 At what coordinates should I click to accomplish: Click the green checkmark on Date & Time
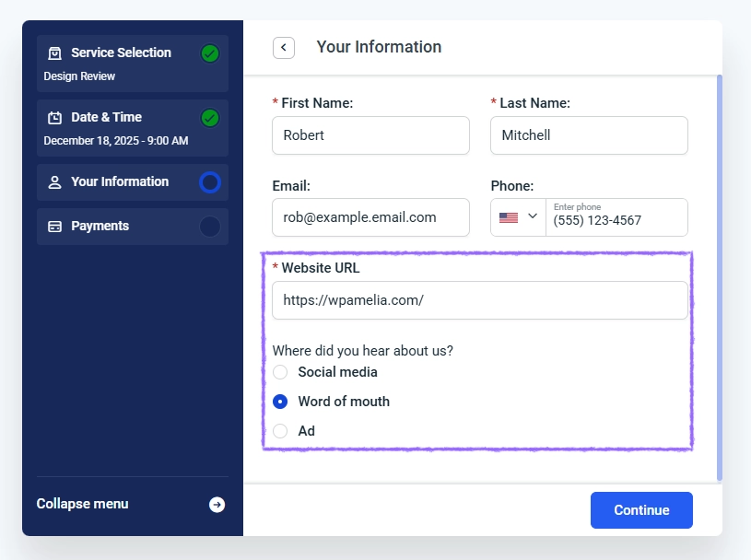click(210, 118)
